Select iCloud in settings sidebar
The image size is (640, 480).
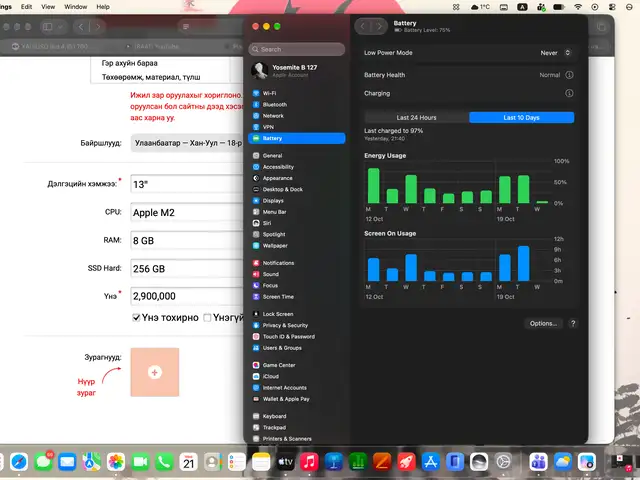click(297, 376)
